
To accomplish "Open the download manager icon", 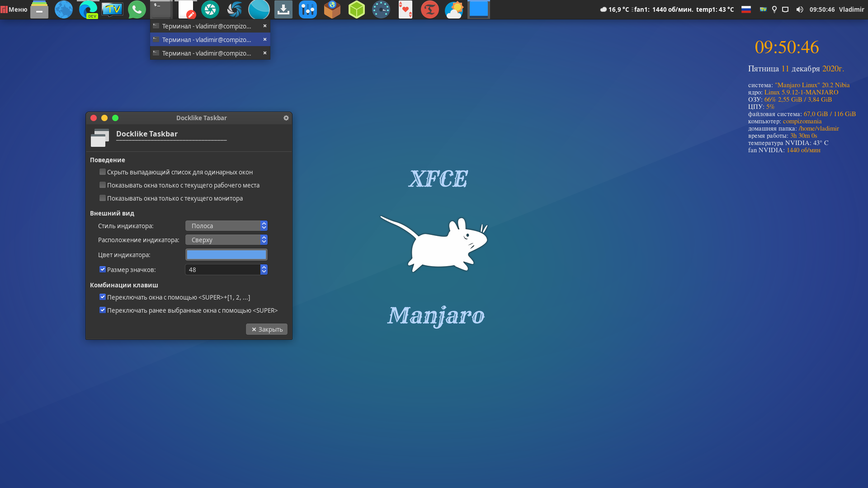I will (x=283, y=9).
